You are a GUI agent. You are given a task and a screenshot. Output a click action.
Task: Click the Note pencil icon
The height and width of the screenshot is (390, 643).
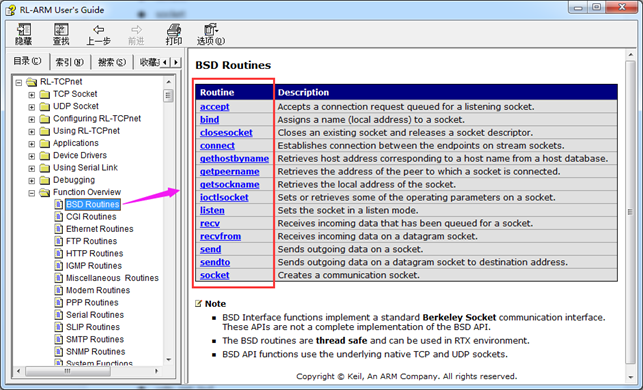point(198,303)
